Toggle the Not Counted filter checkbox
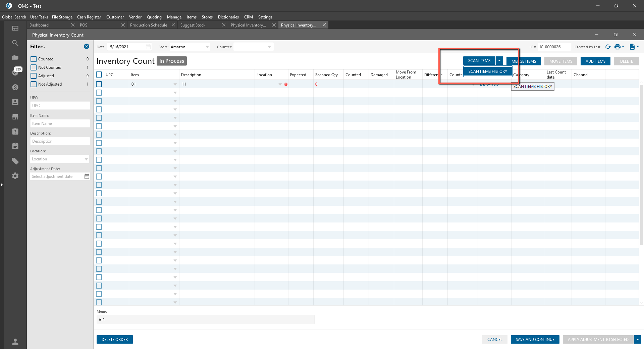644x349 pixels. (34, 67)
